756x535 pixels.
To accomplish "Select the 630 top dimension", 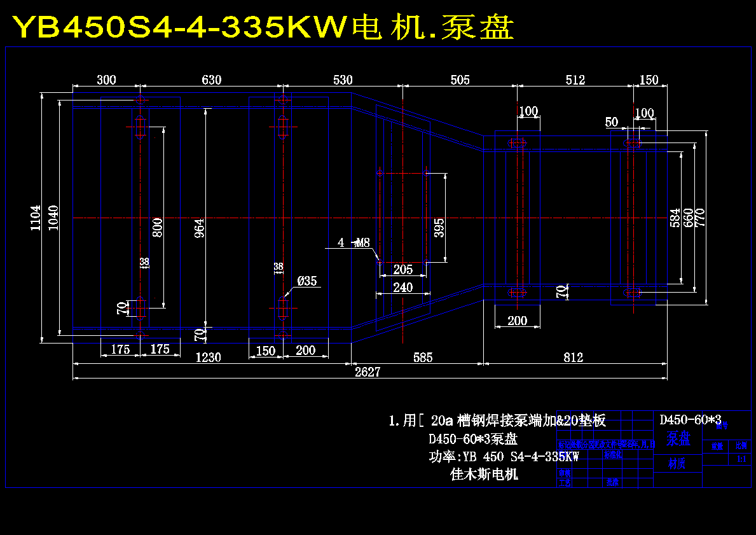I will 211,80.
